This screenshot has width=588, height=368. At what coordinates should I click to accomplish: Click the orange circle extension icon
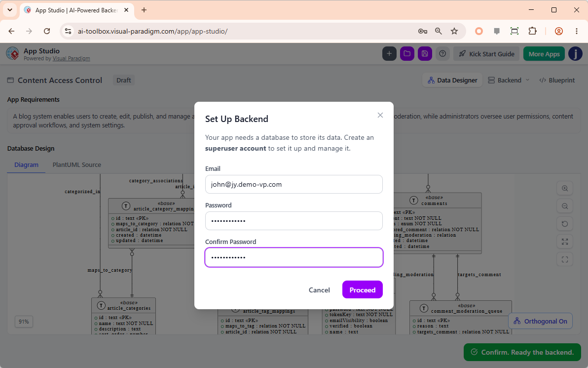pyautogui.click(x=479, y=31)
